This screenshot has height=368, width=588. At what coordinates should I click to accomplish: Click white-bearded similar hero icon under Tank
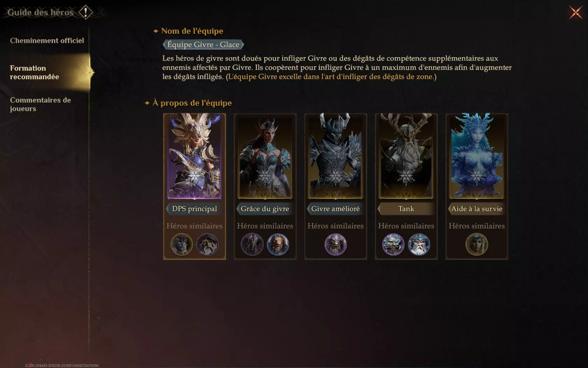point(419,244)
